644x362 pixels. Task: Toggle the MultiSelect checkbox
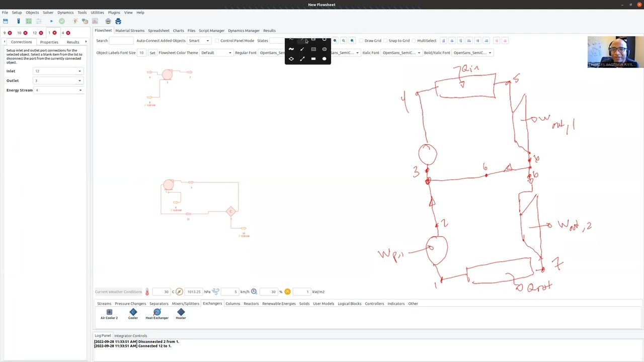click(x=413, y=41)
